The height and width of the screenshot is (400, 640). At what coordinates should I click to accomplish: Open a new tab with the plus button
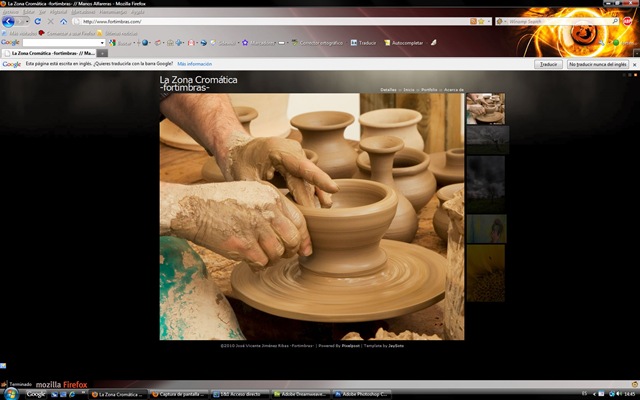point(102,53)
